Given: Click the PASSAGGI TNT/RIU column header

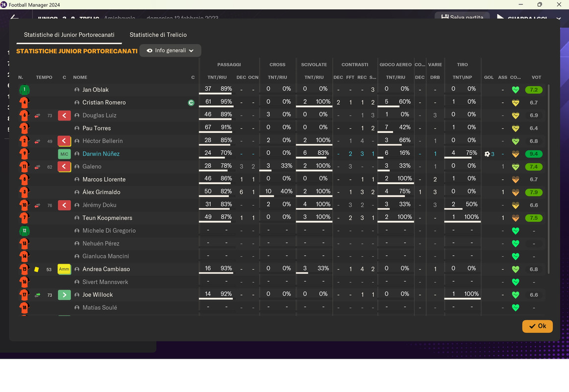Looking at the screenshot, I should pyautogui.click(x=217, y=77).
